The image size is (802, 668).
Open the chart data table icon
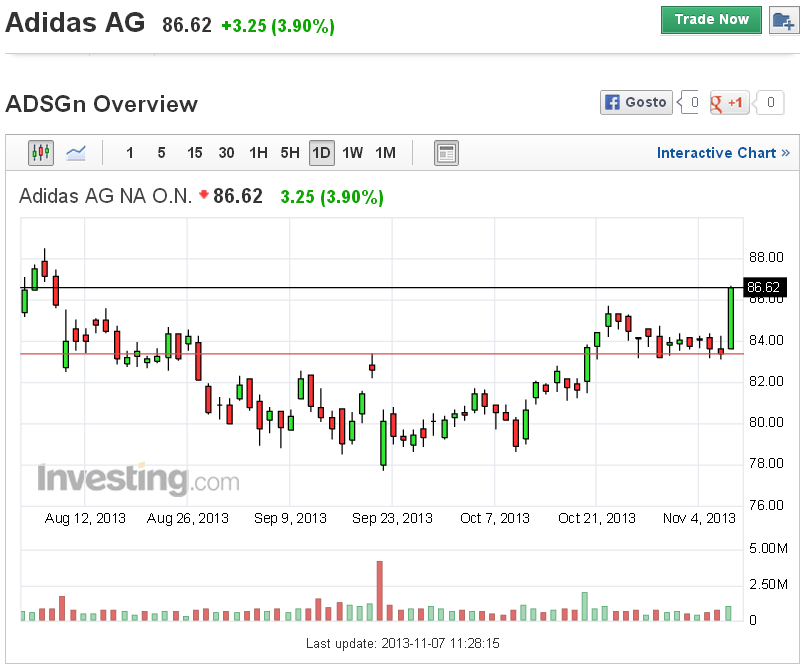[x=446, y=153]
